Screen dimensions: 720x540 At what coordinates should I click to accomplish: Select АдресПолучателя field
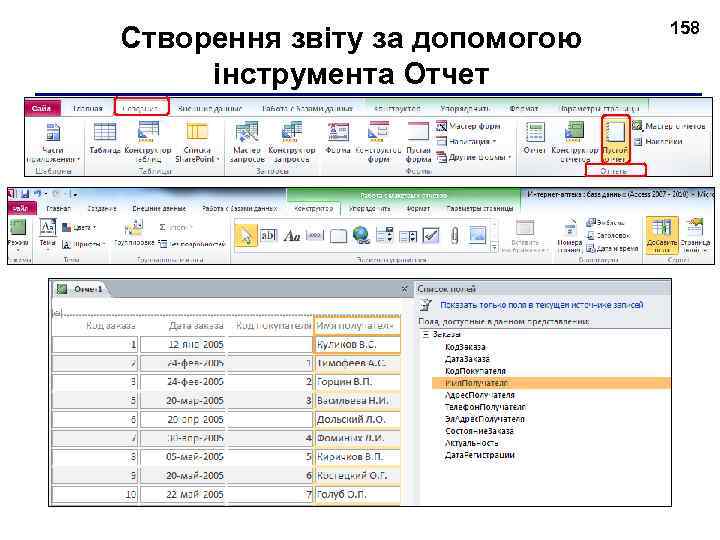tap(480, 395)
